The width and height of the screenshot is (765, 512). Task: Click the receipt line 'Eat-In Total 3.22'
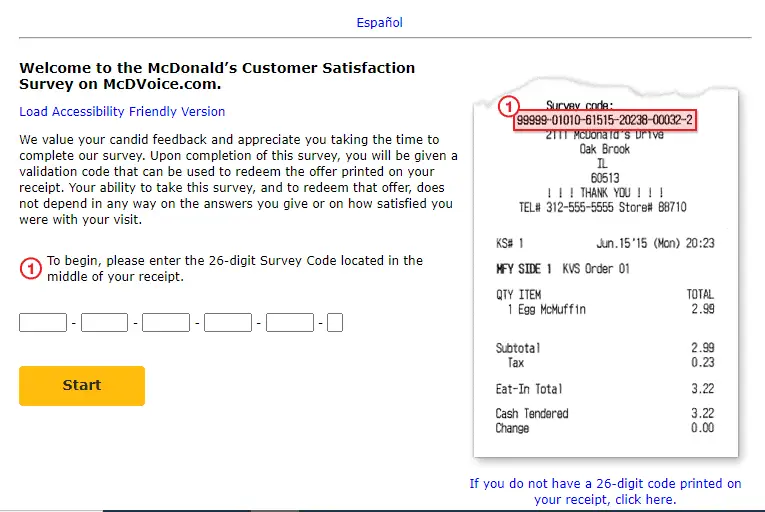[x=605, y=389]
